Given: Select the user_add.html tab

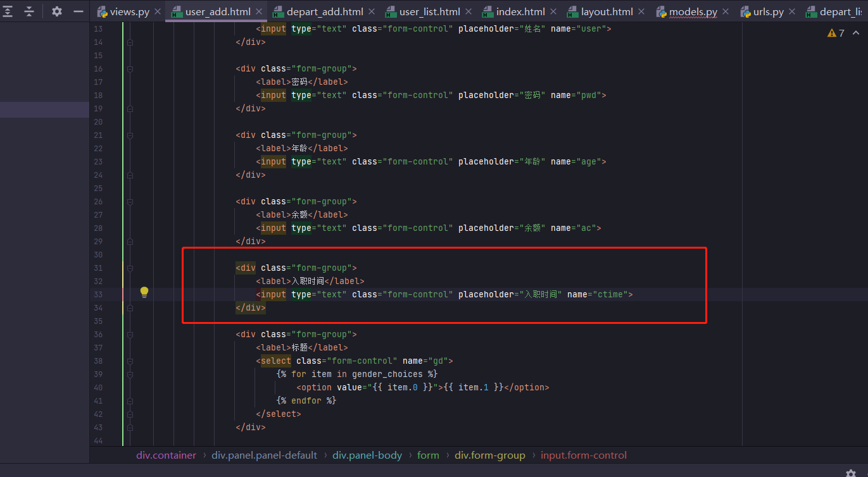Looking at the screenshot, I should (215, 11).
